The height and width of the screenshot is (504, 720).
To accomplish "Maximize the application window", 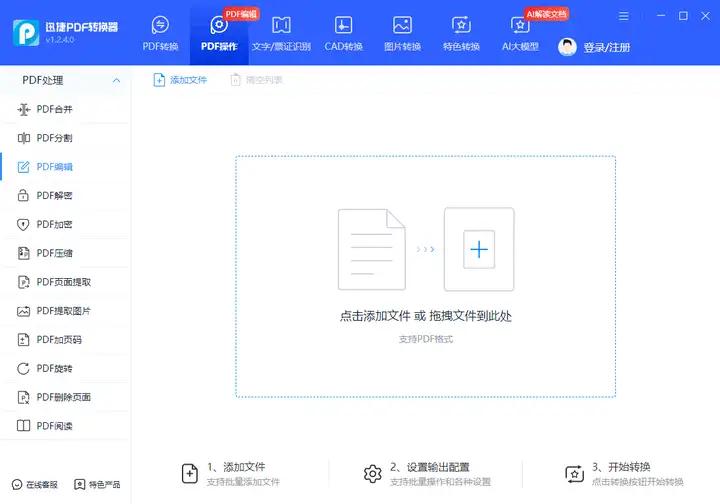I will 683,16.
